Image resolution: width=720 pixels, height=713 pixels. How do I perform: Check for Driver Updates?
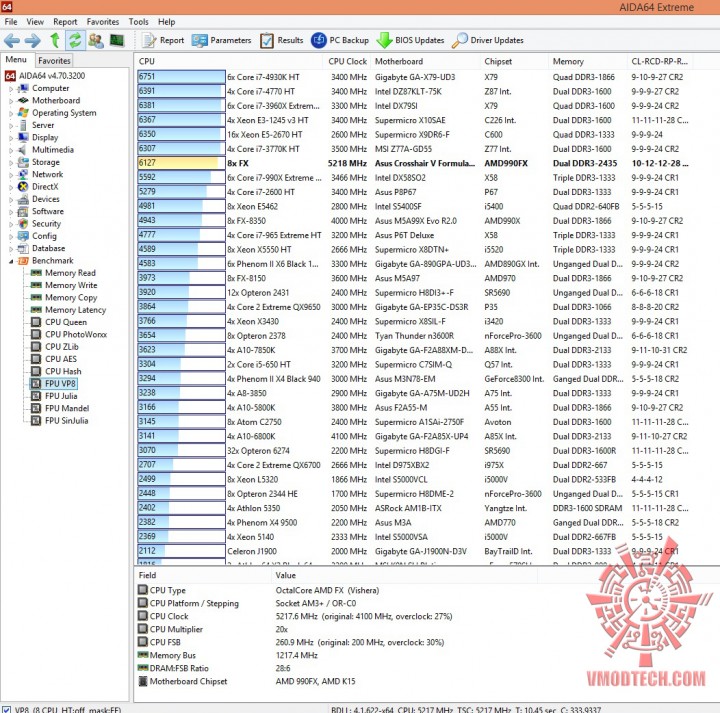pos(488,40)
